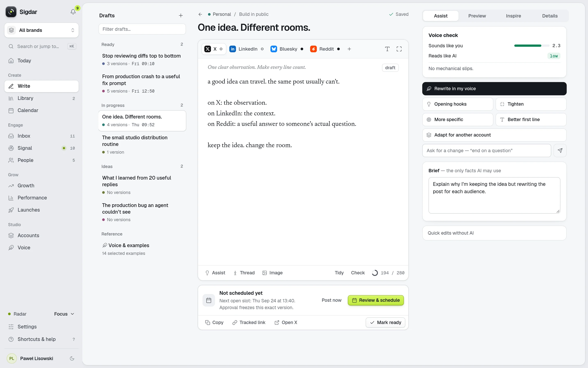Switch to the Inspire tab
Viewport: 588px width, 368px height.
(513, 16)
